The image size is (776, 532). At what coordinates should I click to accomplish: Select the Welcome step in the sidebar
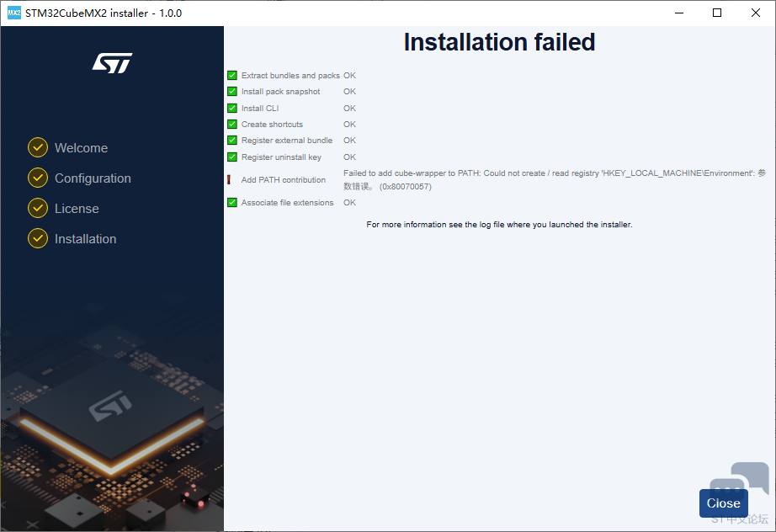80,147
